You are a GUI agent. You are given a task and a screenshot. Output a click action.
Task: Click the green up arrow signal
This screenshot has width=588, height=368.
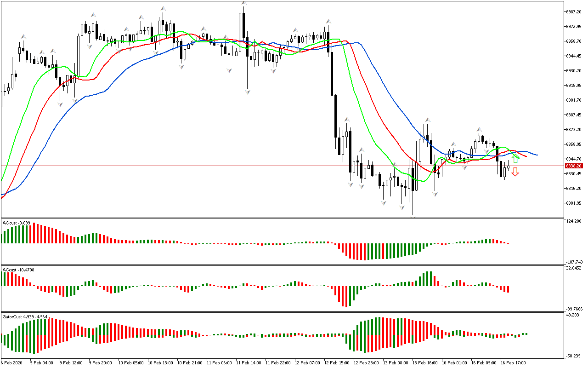[x=515, y=159]
